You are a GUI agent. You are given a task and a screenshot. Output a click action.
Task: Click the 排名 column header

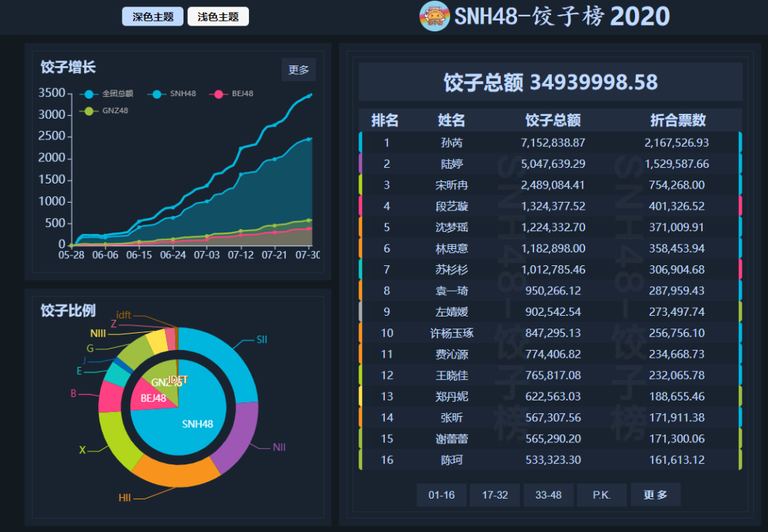tap(385, 120)
